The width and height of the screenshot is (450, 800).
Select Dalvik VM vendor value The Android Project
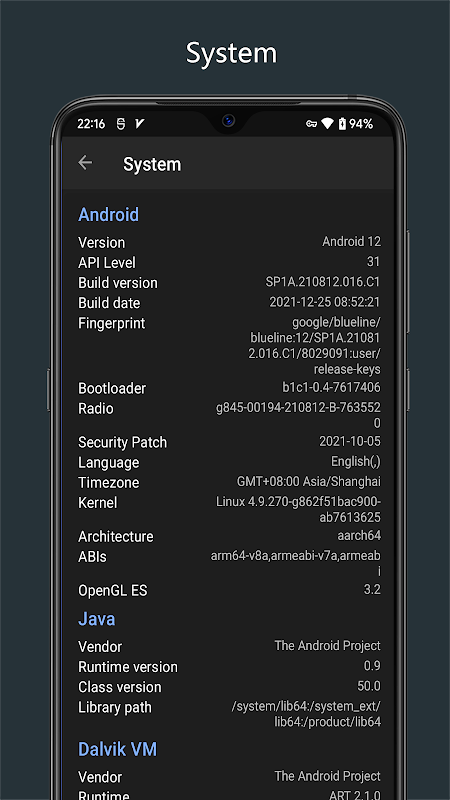click(x=328, y=777)
